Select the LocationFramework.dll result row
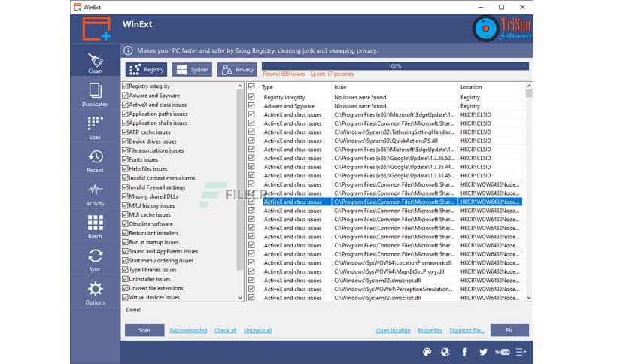Image resolution: width=629 pixels, height=364 pixels. point(385,263)
